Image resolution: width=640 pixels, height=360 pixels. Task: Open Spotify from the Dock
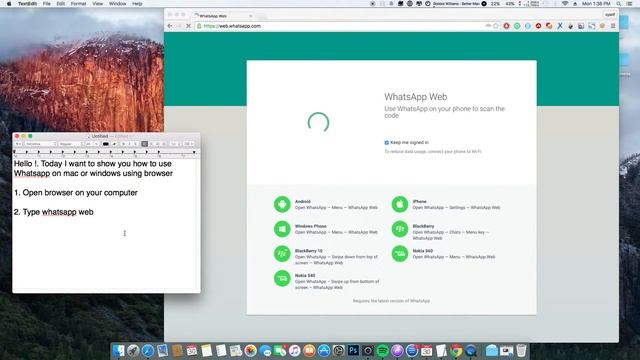(382, 351)
